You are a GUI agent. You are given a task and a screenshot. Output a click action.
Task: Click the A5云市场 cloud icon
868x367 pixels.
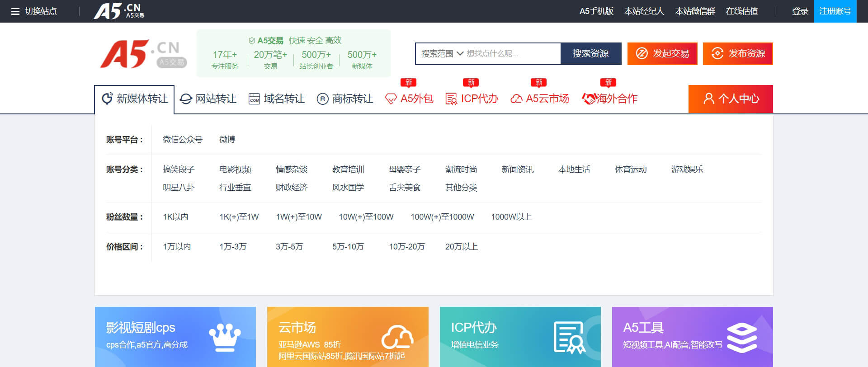(516, 99)
